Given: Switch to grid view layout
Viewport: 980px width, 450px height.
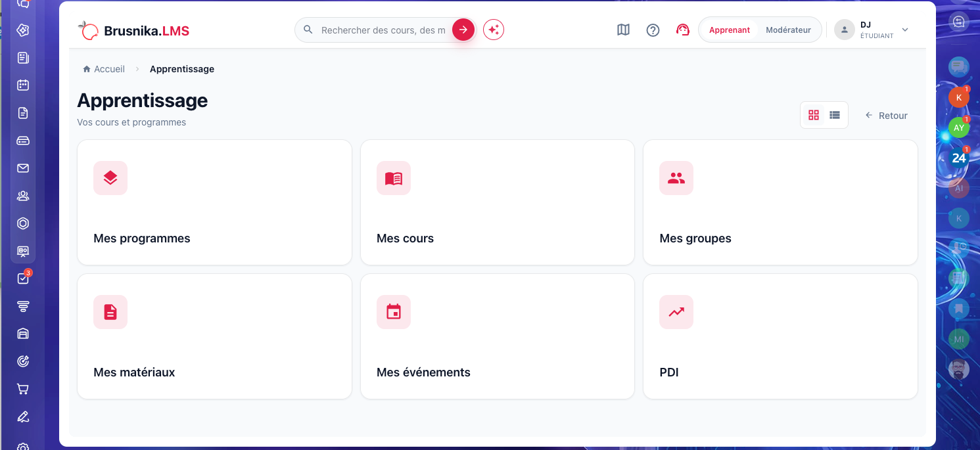Looking at the screenshot, I should point(814,115).
